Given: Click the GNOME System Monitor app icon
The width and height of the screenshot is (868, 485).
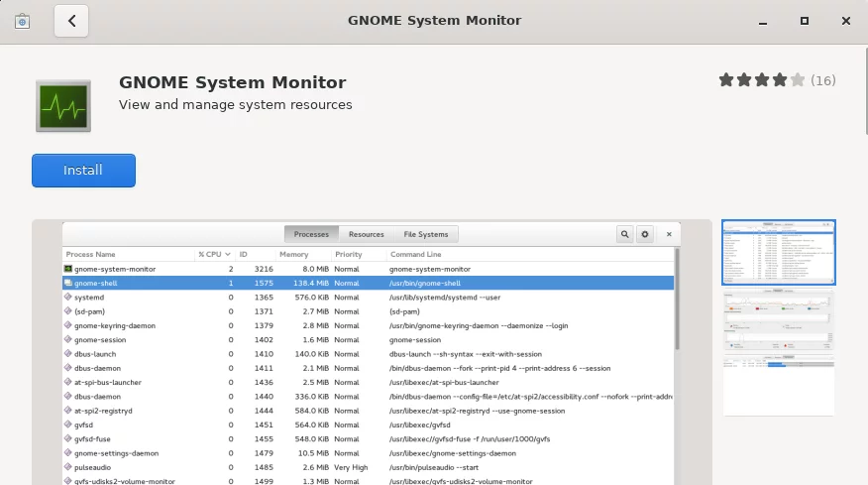Looking at the screenshot, I should [63, 106].
